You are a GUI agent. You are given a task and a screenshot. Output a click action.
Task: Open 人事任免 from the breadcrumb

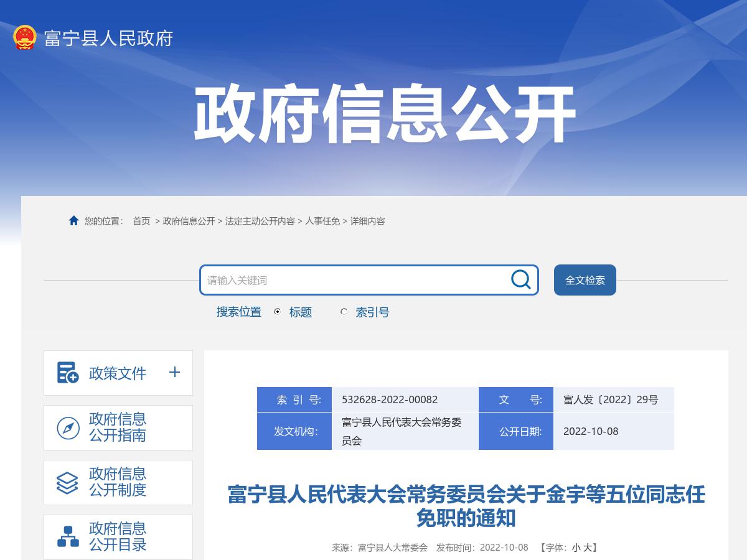click(321, 221)
